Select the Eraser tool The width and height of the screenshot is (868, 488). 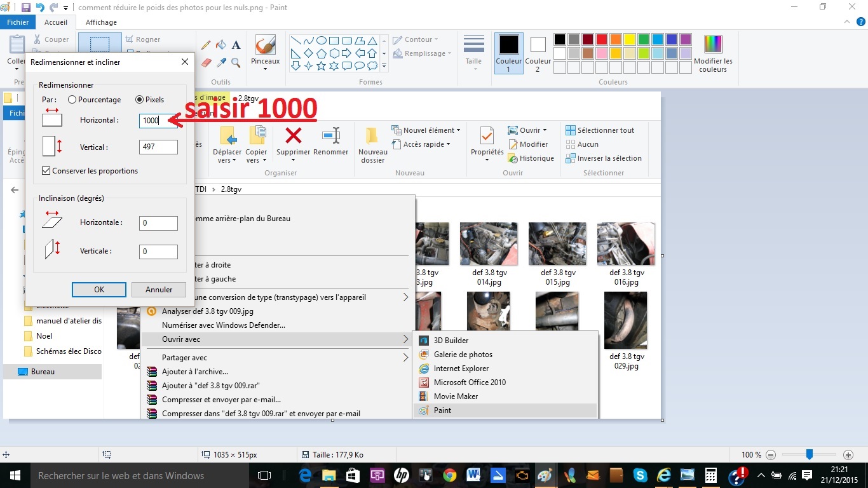[206, 62]
